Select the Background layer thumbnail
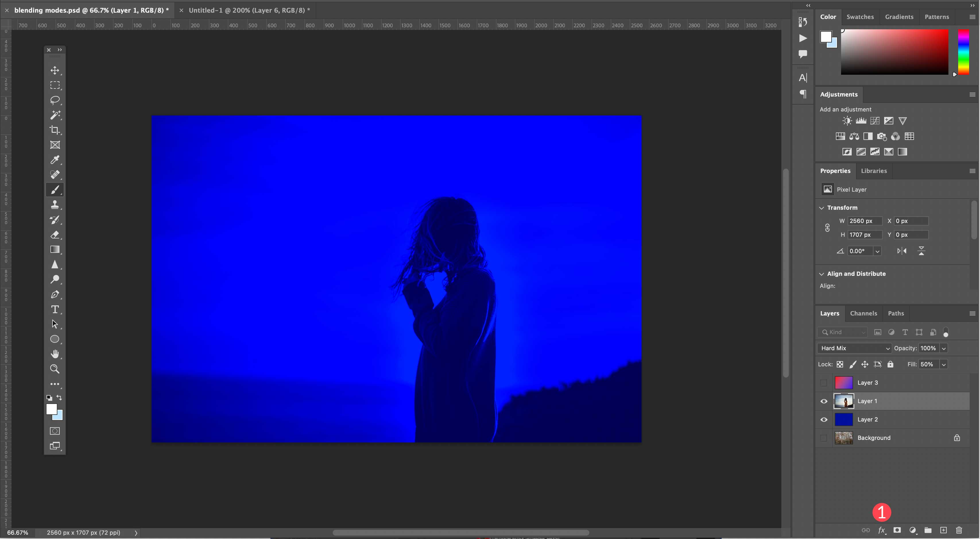This screenshot has width=980, height=539. [843, 438]
